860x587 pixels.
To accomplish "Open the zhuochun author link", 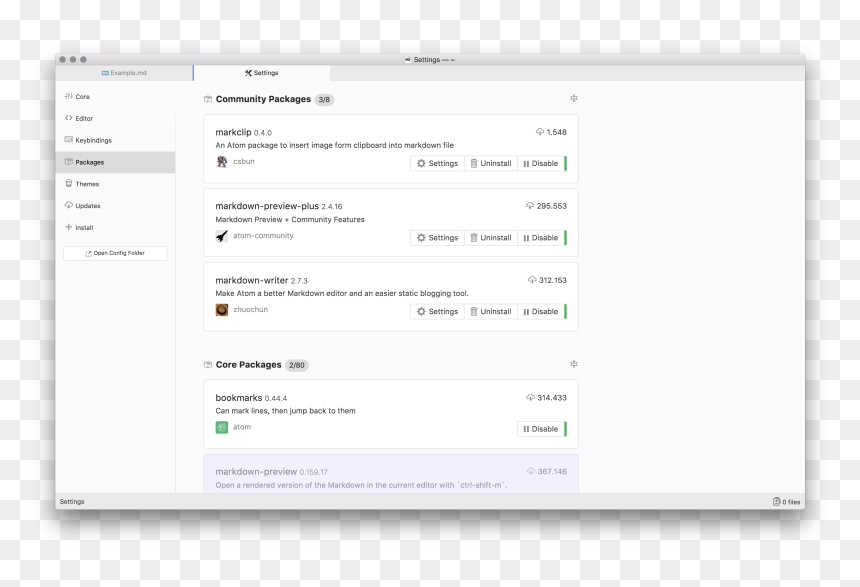I will (251, 309).
